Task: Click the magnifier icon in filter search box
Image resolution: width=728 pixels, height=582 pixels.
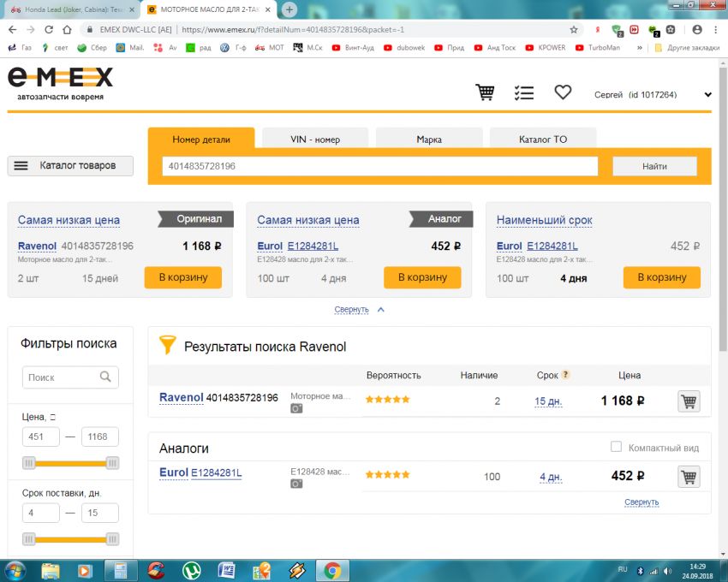Action: click(105, 377)
